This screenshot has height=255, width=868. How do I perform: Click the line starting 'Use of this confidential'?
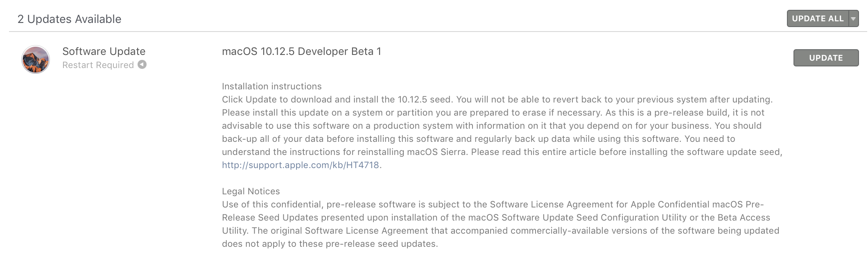coord(493,205)
